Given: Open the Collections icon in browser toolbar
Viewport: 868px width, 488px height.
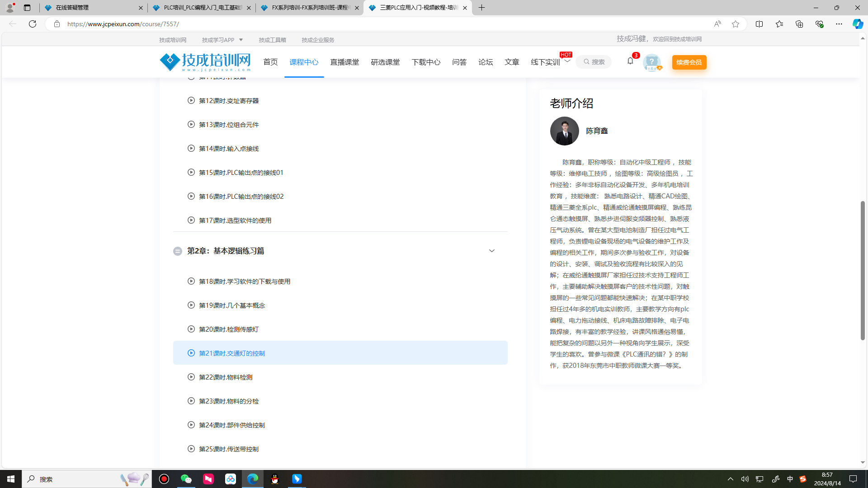Looking at the screenshot, I should pos(799,24).
